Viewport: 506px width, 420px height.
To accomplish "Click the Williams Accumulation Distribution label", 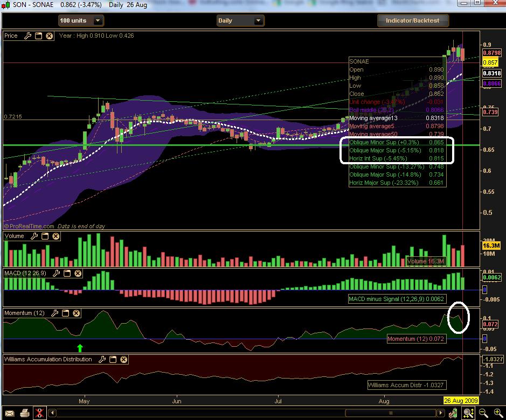I will (x=48, y=359).
